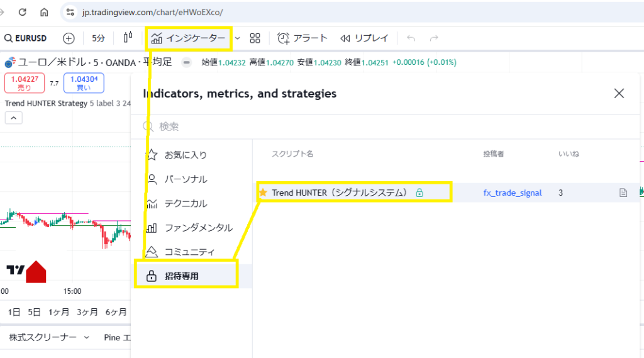
Task: Click the 投稿者 column header
Action: [493, 154]
